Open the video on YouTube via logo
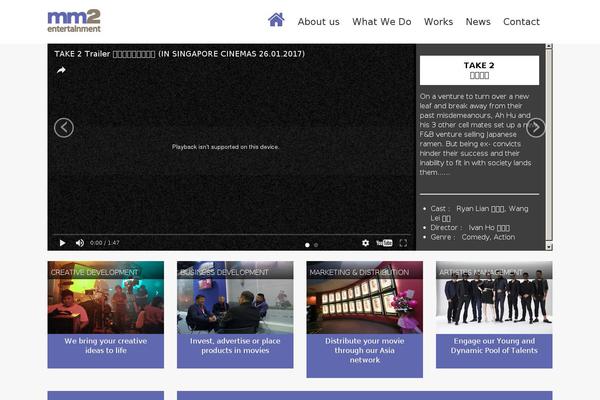The width and height of the screenshot is (600, 400). (x=384, y=243)
